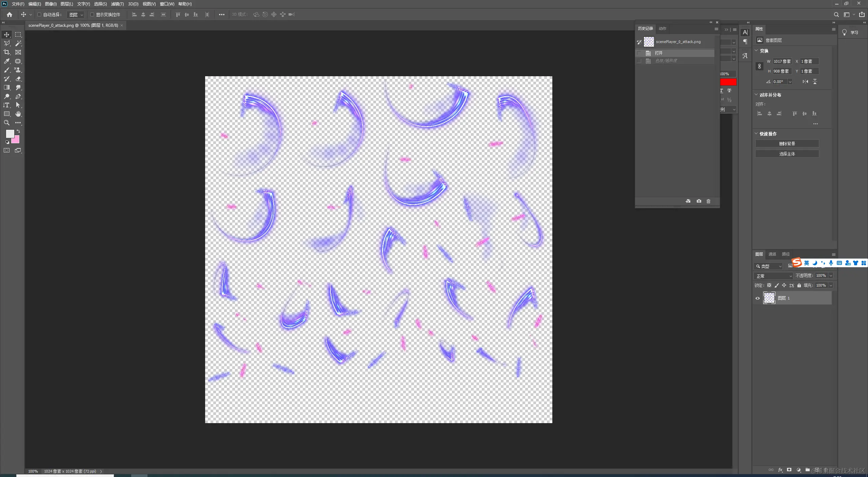Click the W width field 1017 像素

pyautogui.click(x=782, y=61)
